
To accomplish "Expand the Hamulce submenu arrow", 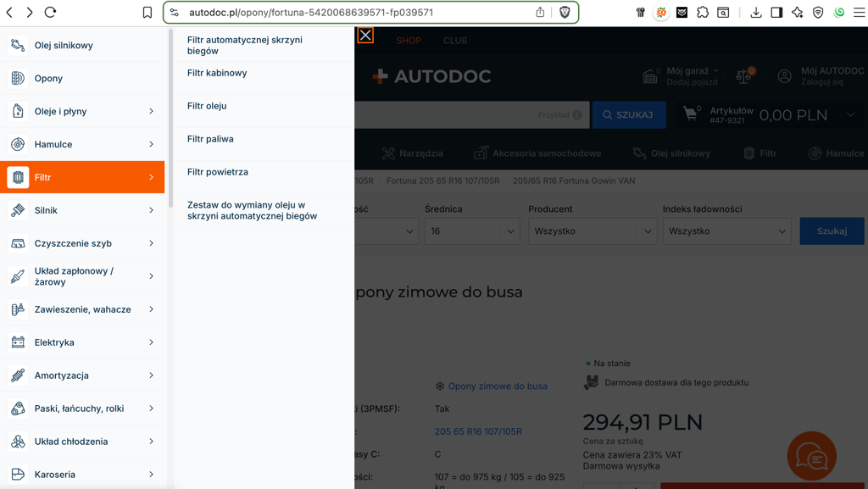I will point(151,144).
